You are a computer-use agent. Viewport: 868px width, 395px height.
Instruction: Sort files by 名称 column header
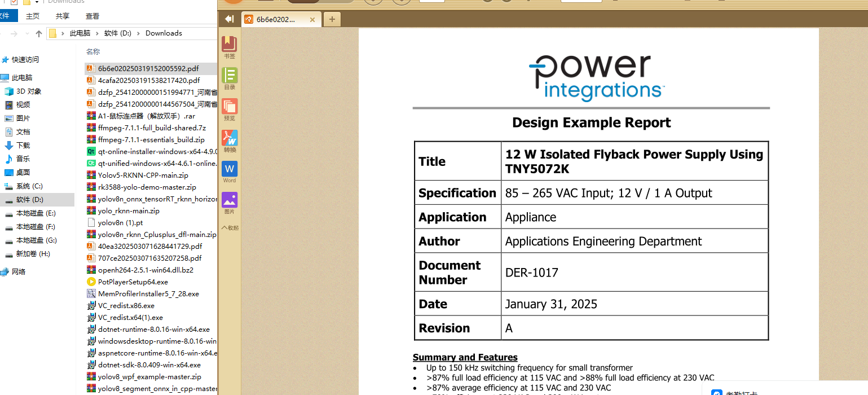(93, 51)
